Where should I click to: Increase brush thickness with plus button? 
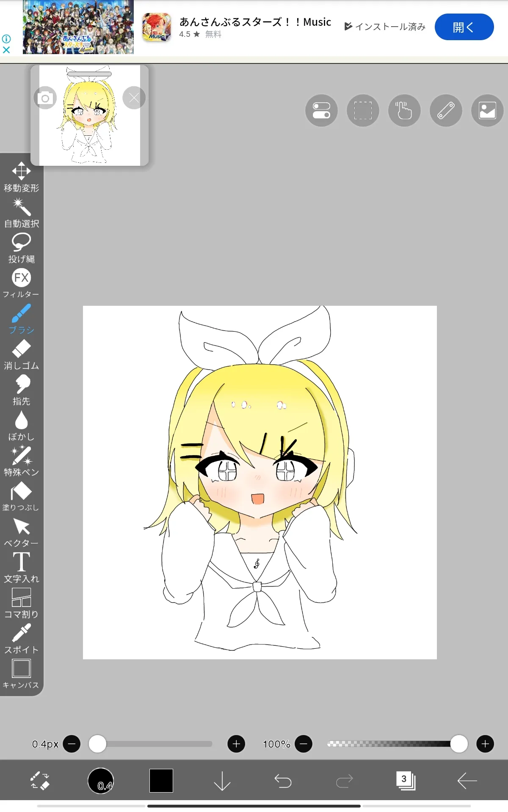coord(236,744)
